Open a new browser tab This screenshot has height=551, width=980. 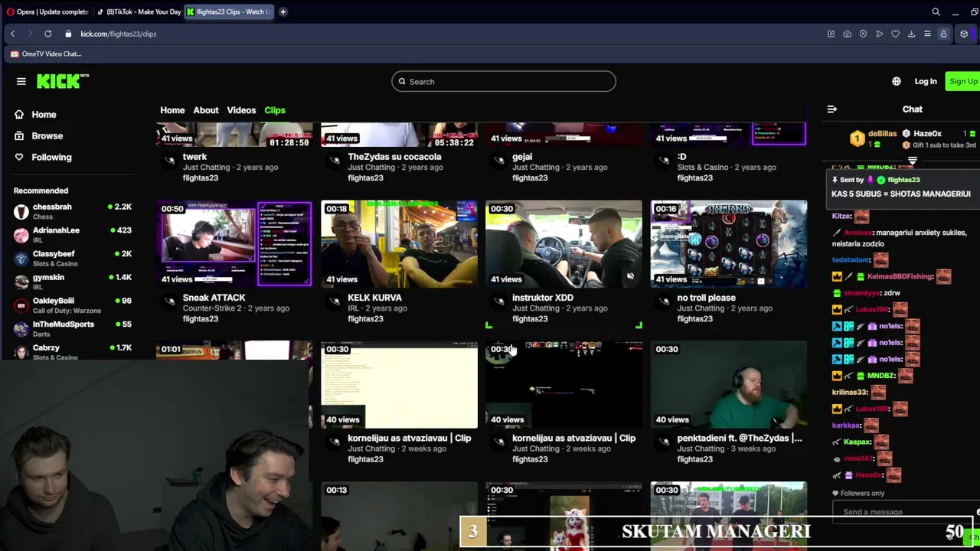[x=283, y=11]
